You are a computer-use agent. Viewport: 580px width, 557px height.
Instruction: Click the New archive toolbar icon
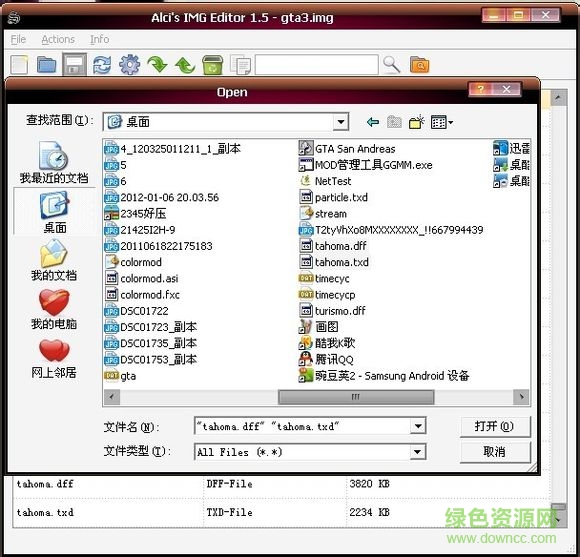click(x=19, y=65)
